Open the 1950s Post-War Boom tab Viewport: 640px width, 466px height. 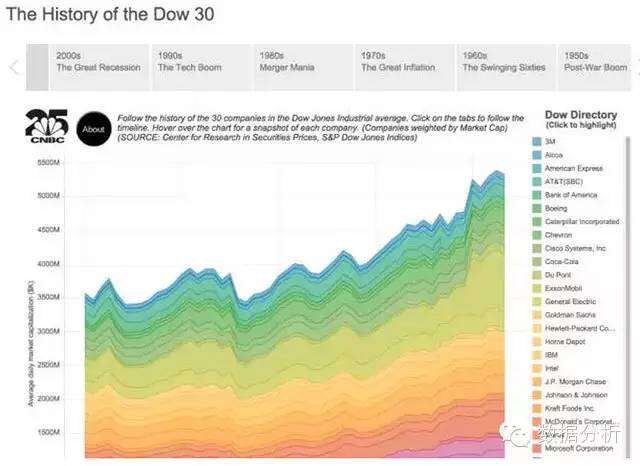point(596,62)
